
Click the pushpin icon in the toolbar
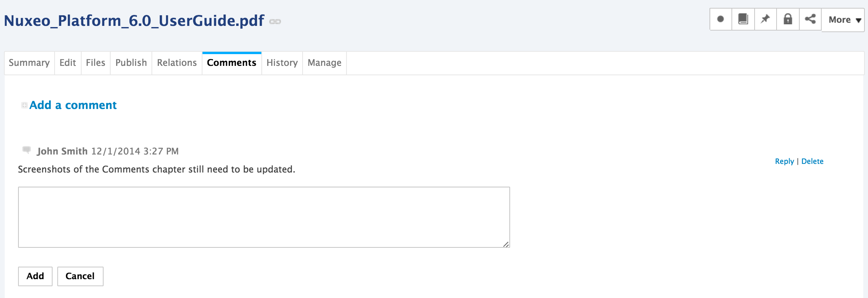click(x=765, y=19)
